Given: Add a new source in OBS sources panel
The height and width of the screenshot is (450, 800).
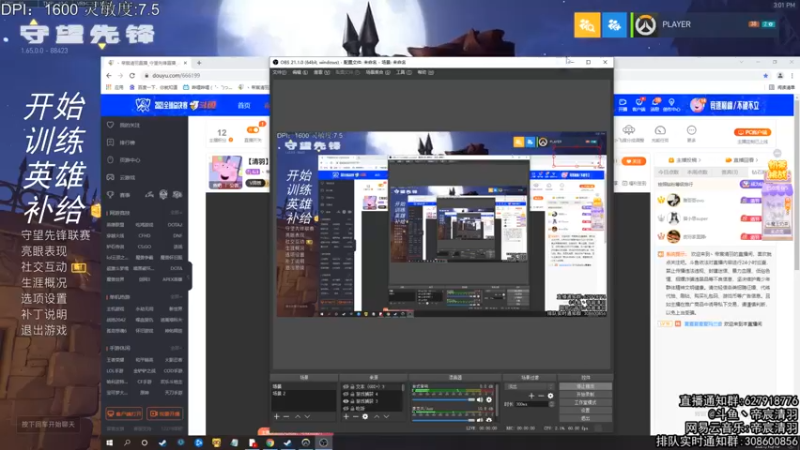Looking at the screenshot, I should pos(346,416).
